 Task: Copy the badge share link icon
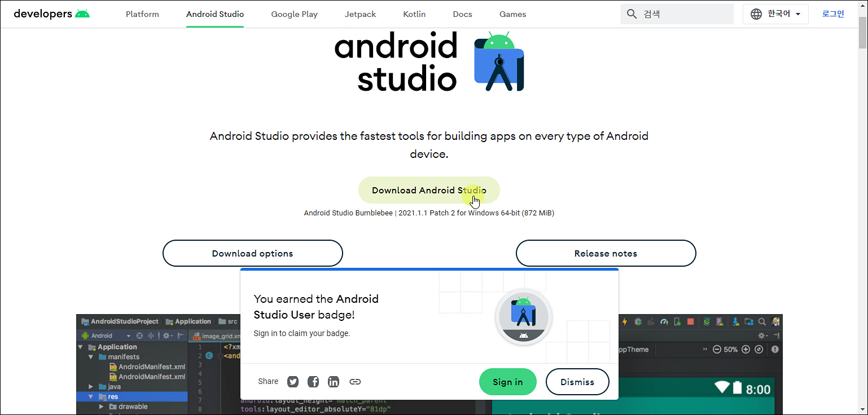(x=355, y=382)
